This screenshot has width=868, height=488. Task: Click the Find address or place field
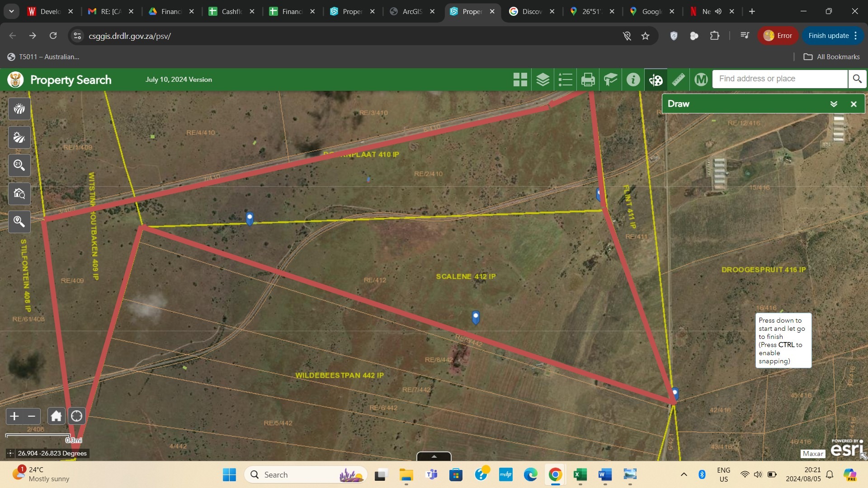780,79
